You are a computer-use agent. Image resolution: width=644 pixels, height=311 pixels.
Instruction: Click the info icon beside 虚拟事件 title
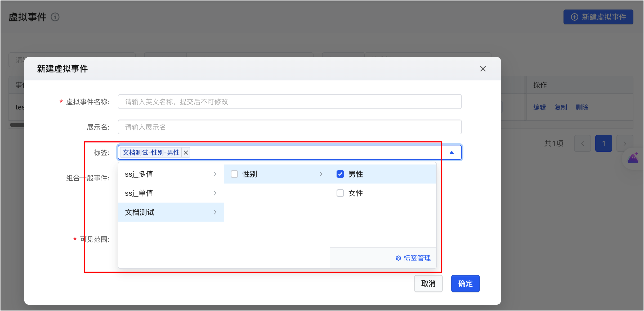point(55,17)
